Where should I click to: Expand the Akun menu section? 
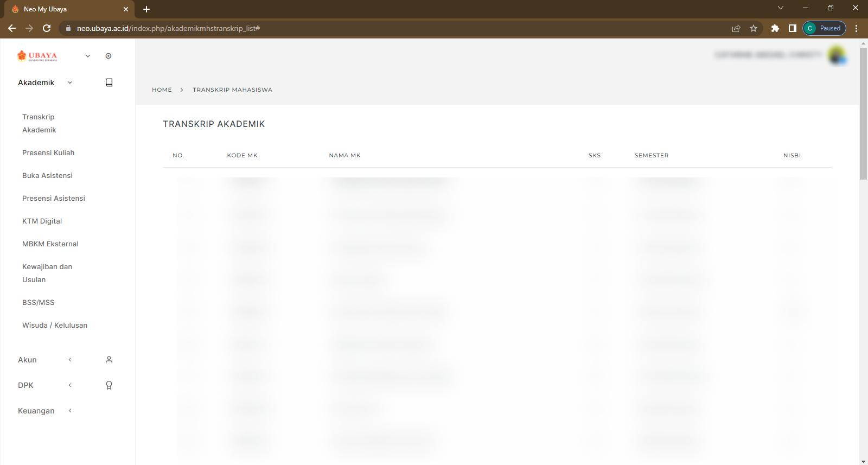pos(70,360)
